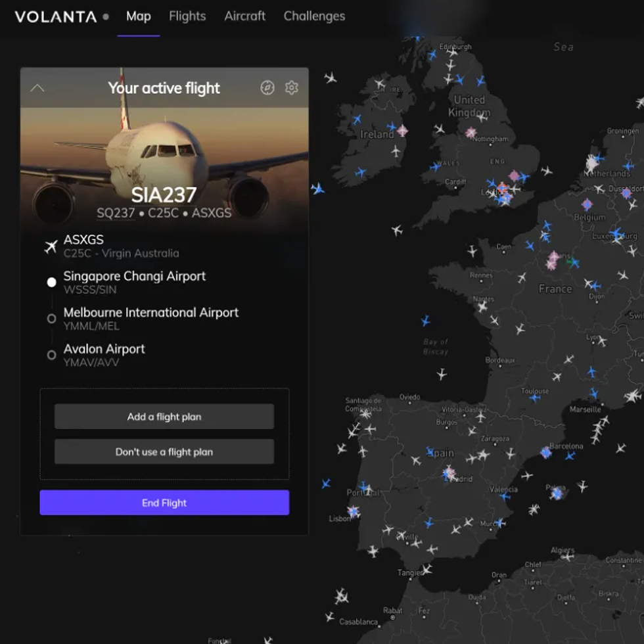Click the WSSS/SIN airport code
Screen dimensions: 644x644
[x=90, y=290]
